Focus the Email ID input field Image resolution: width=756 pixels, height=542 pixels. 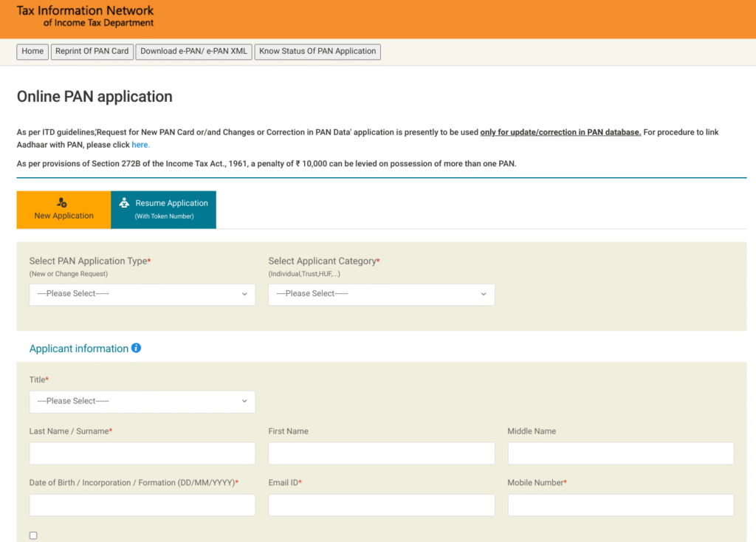382,505
